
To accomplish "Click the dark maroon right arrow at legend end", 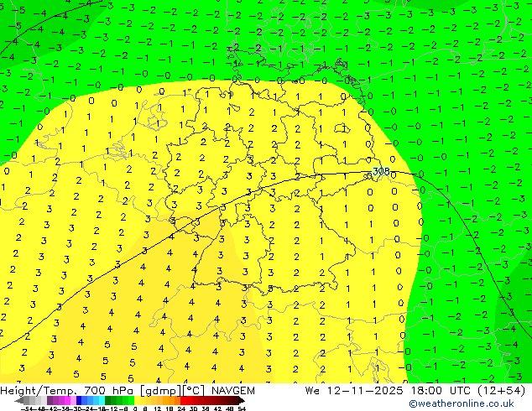I will point(242,400).
